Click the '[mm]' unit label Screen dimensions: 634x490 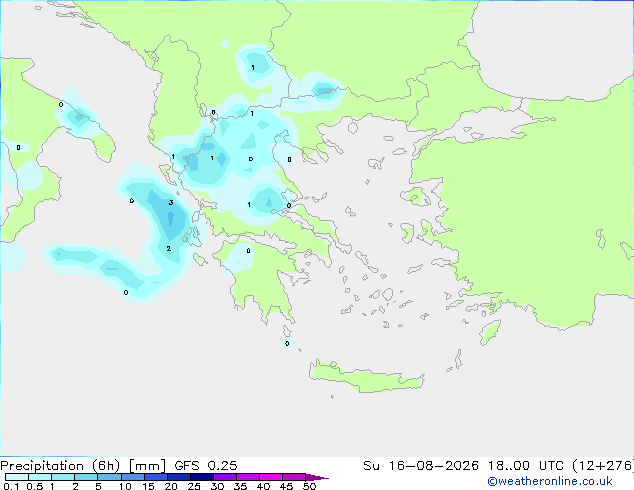point(147,466)
